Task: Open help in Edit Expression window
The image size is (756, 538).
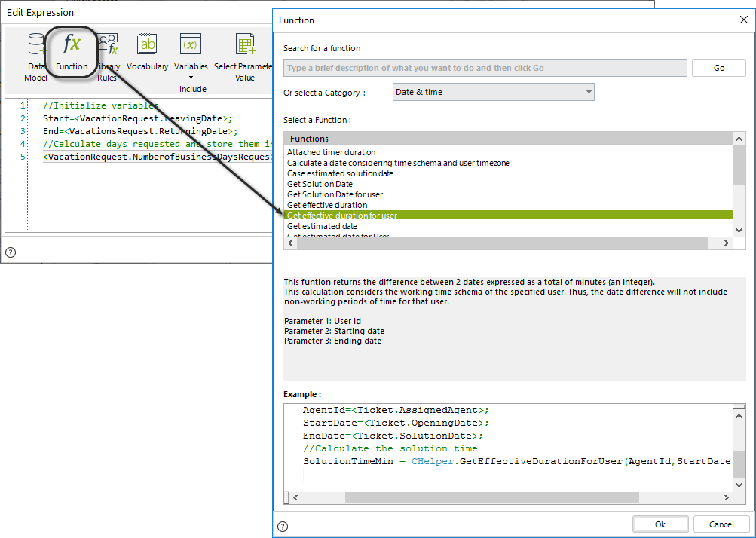Action: point(11,252)
